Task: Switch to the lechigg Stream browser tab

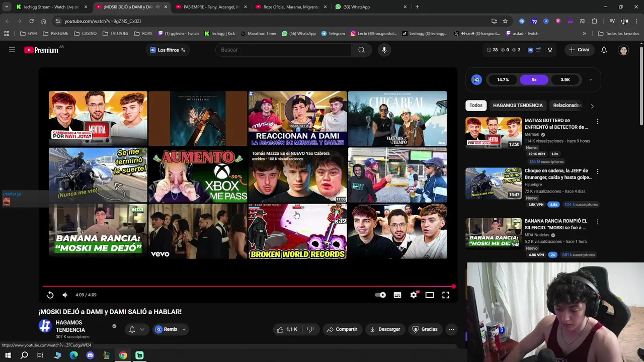Action: pyautogui.click(x=52, y=7)
